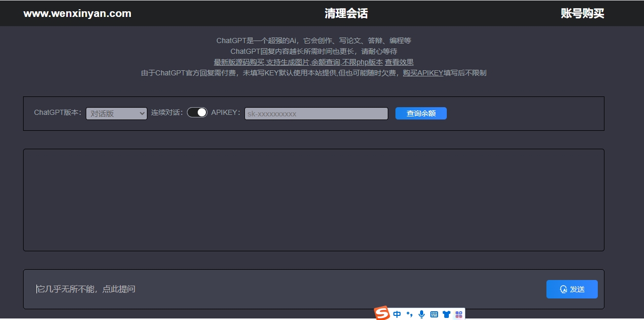The width and height of the screenshot is (644, 320).
Task: Open the soft keyboard icon in Sogou toolbar
Action: [434, 314]
